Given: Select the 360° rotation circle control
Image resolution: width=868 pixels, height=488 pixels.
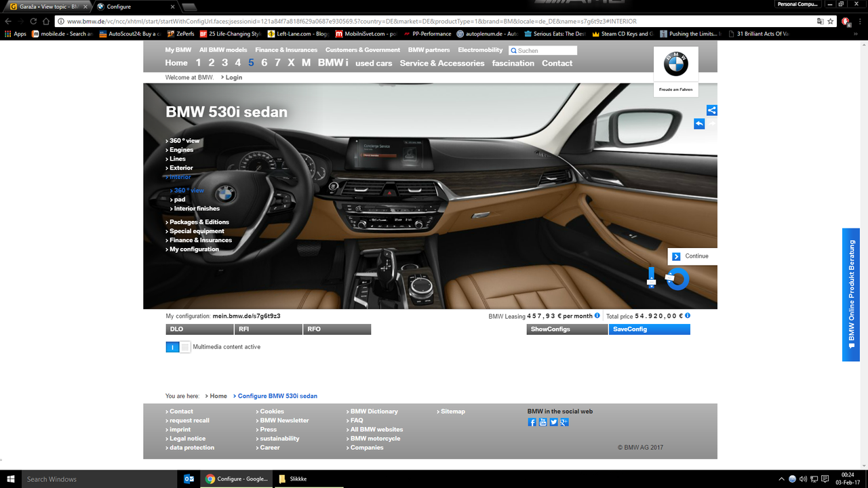Looking at the screenshot, I should pyautogui.click(x=677, y=279).
